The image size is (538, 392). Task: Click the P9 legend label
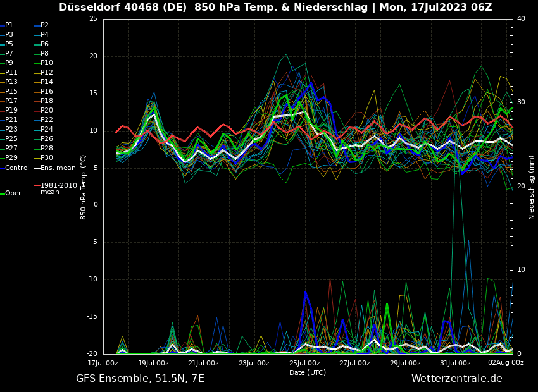click(9, 63)
